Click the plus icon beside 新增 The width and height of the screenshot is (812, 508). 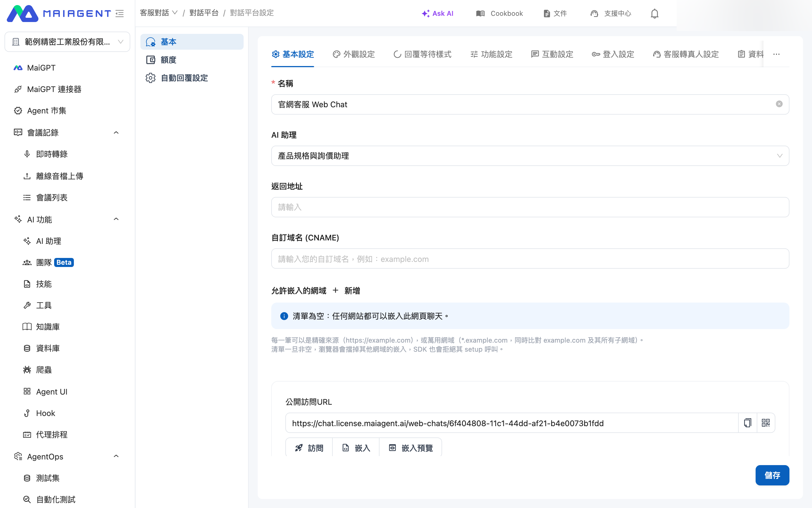335,290
